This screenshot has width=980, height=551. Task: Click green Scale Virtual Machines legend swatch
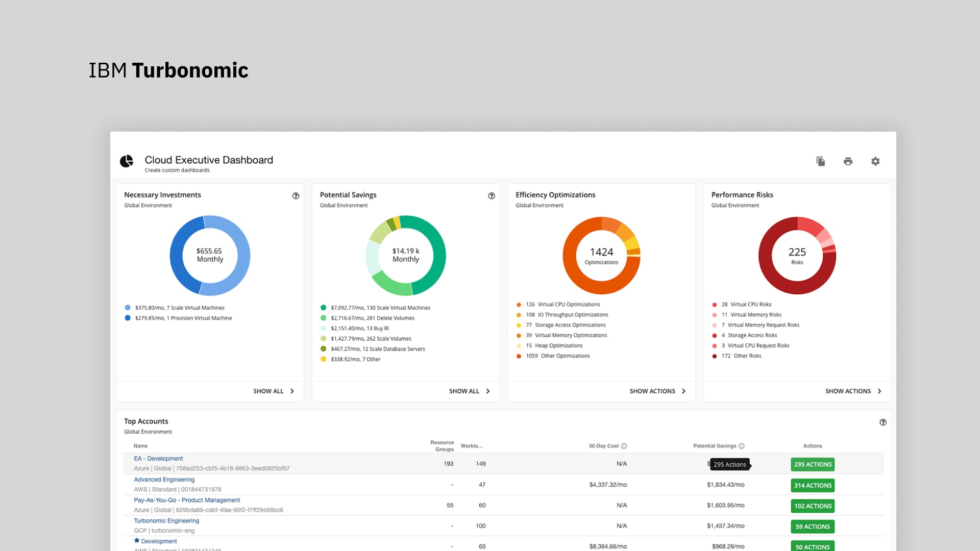[323, 308]
